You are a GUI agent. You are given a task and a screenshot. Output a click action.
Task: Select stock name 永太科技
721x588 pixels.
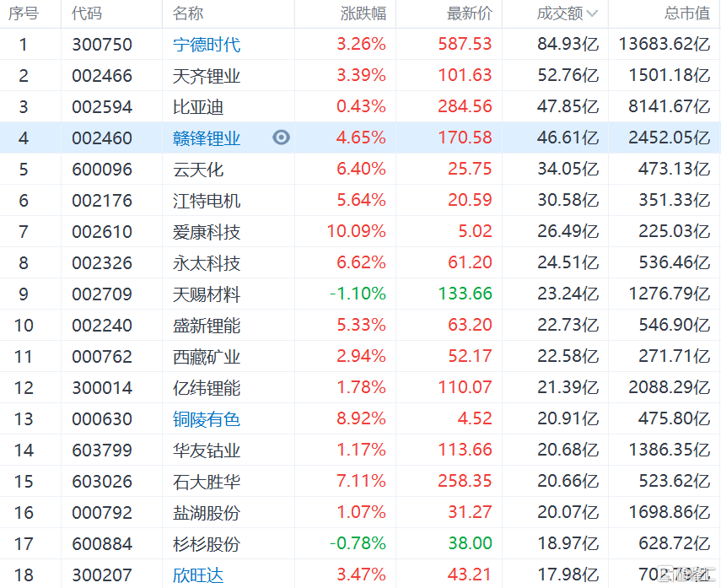(207, 262)
